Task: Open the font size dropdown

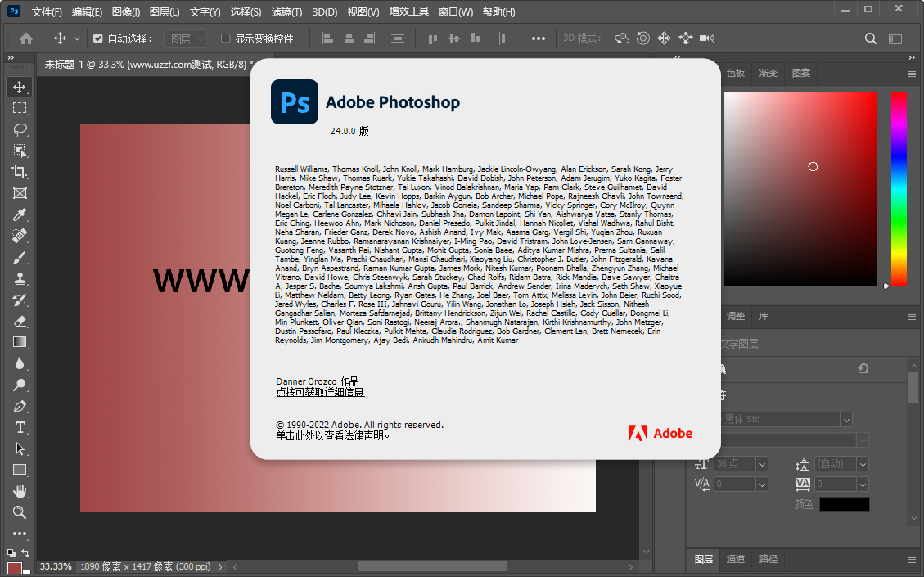Action: (x=761, y=463)
